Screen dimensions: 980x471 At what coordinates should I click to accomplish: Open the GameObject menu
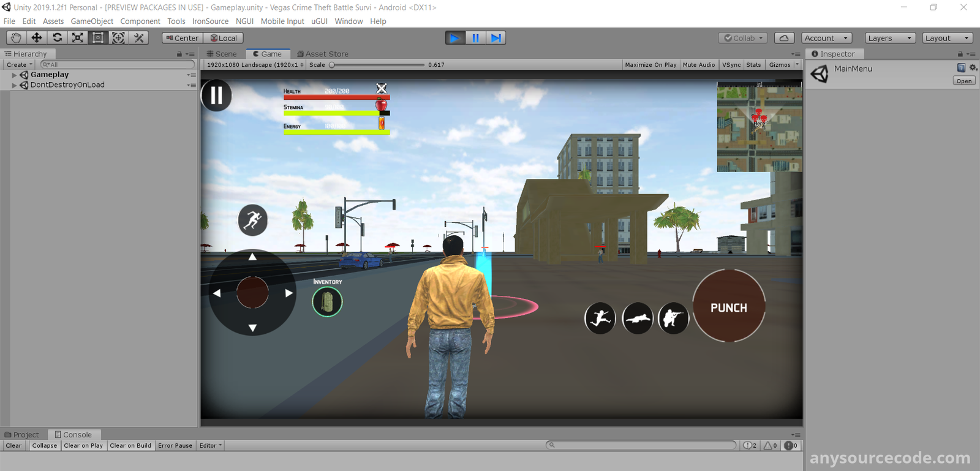[92, 21]
